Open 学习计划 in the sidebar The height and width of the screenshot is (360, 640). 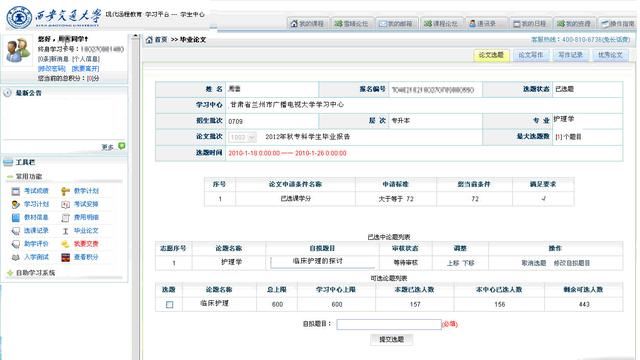pos(36,204)
